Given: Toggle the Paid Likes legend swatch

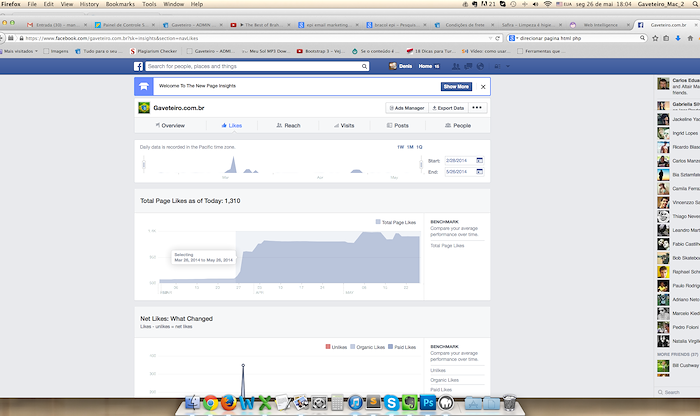Looking at the screenshot, I should [391, 347].
